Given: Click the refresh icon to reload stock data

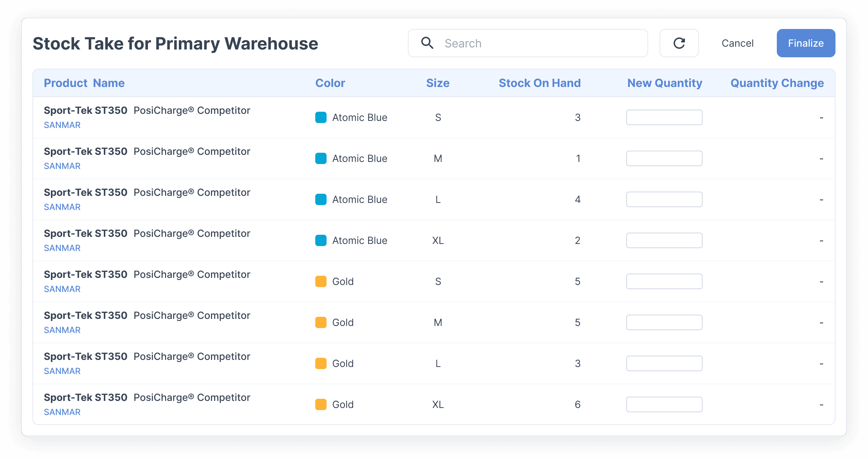Looking at the screenshot, I should coord(679,43).
